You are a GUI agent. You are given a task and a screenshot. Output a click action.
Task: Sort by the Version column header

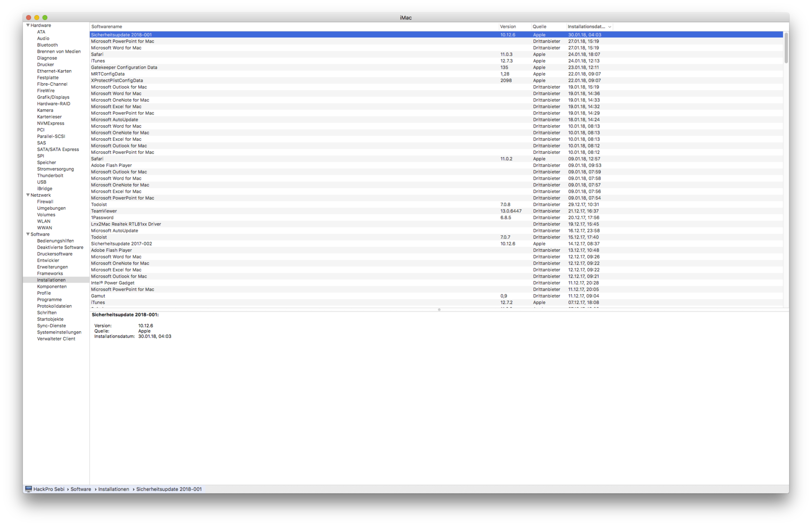[x=514, y=27]
